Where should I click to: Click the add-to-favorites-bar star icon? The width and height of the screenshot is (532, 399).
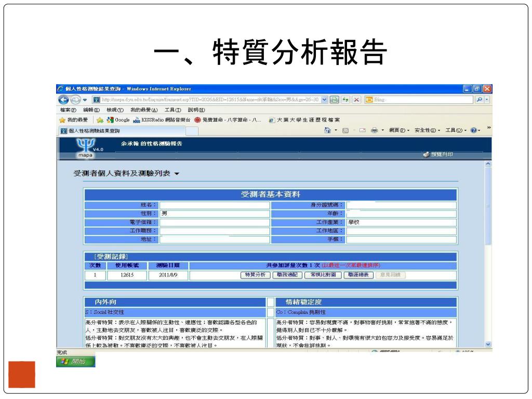[100, 120]
